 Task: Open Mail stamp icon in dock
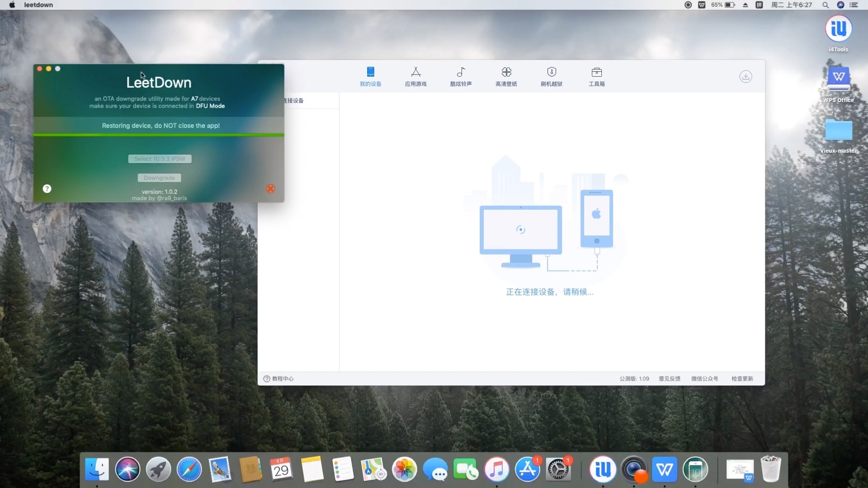coord(220,469)
